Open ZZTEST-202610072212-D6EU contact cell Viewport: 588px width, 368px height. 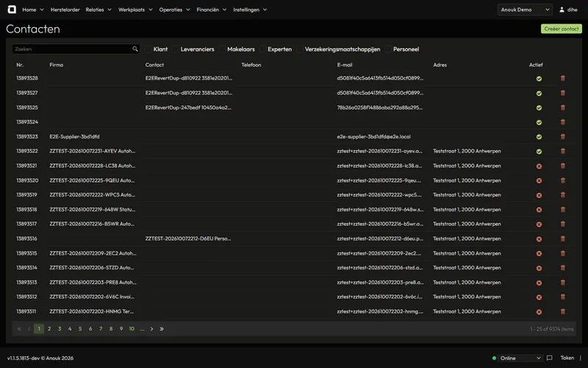[188, 238]
